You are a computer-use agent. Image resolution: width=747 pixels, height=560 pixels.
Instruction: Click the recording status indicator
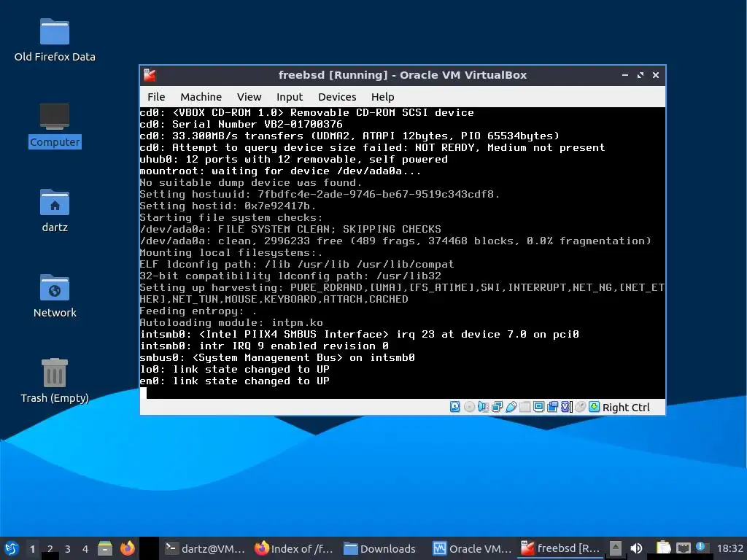tap(553, 407)
